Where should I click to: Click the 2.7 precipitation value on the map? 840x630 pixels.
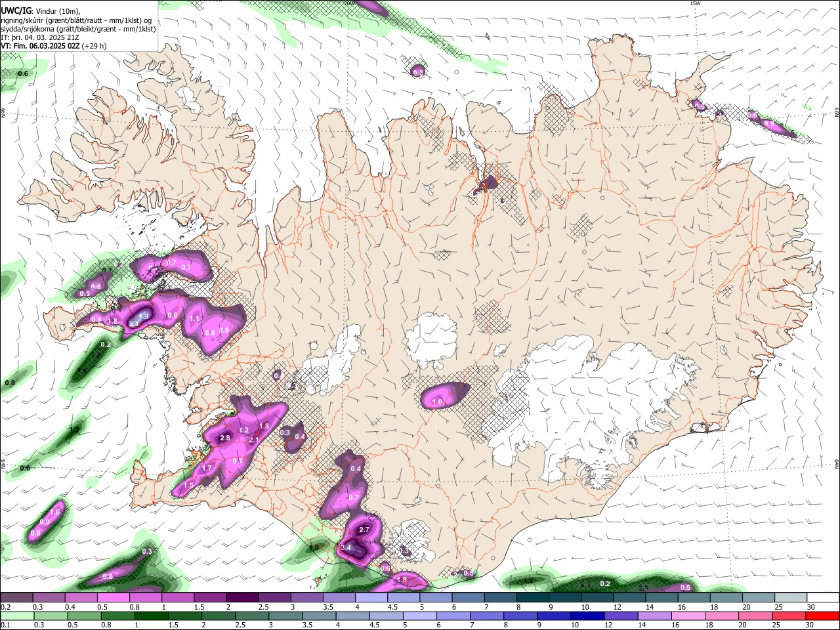click(366, 529)
